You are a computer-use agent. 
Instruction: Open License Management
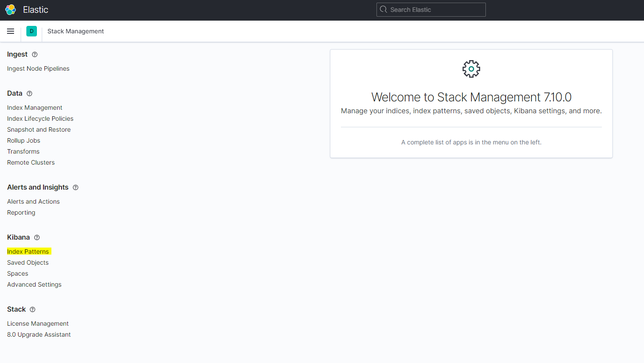(38, 323)
